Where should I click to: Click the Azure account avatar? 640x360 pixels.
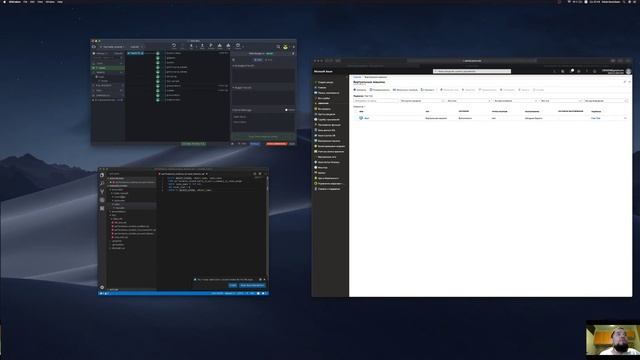coord(628,71)
